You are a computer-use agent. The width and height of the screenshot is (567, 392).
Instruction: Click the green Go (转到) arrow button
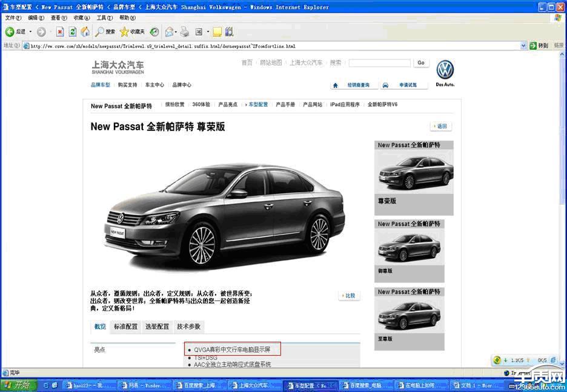[x=539, y=45]
